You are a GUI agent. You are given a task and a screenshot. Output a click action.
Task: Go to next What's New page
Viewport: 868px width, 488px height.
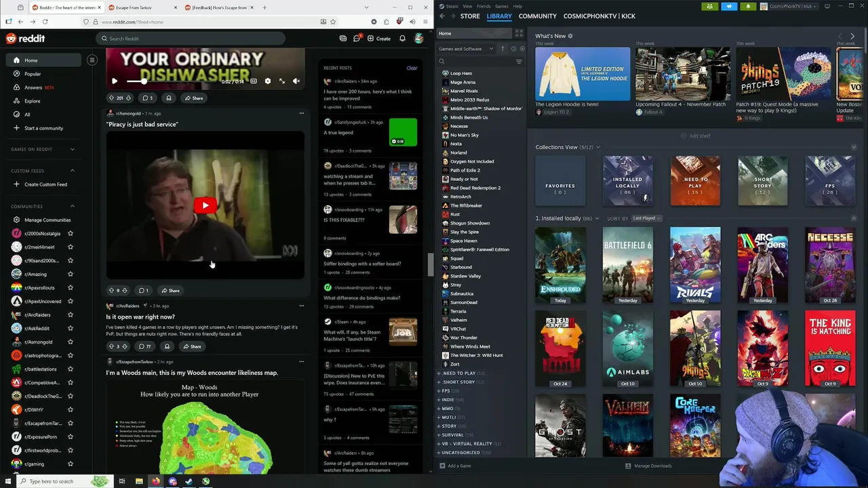(852, 36)
